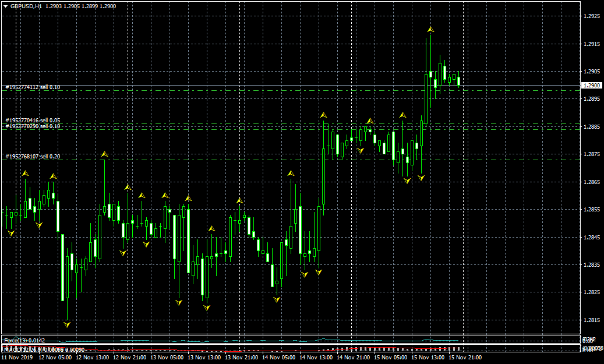This screenshot has width=604, height=364.
Task: Select the Force(13) indicator label
Action: pyautogui.click(x=24, y=340)
